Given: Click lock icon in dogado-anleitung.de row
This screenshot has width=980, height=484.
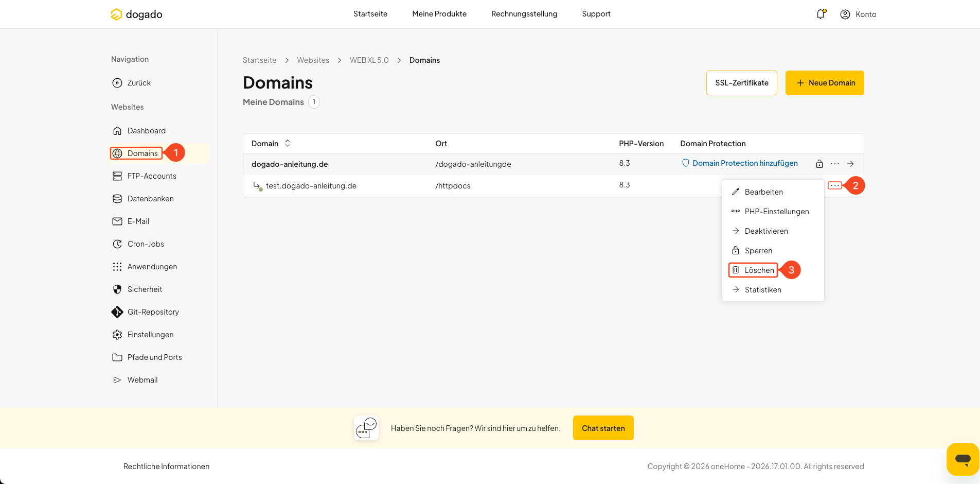Looking at the screenshot, I should (x=819, y=164).
